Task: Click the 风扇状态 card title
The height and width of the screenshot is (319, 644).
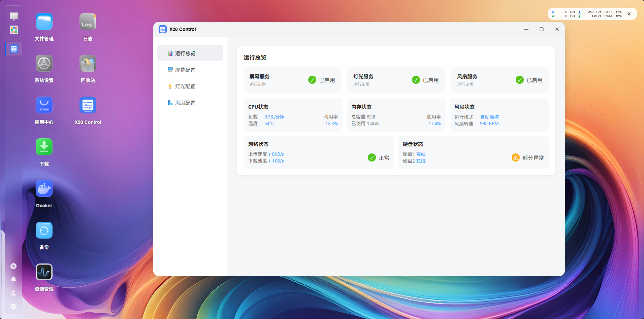Action: tap(464, 107)
